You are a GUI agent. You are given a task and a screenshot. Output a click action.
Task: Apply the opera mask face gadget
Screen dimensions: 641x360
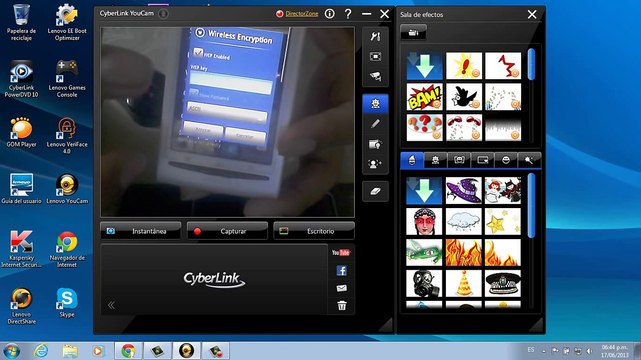(424, 221)
